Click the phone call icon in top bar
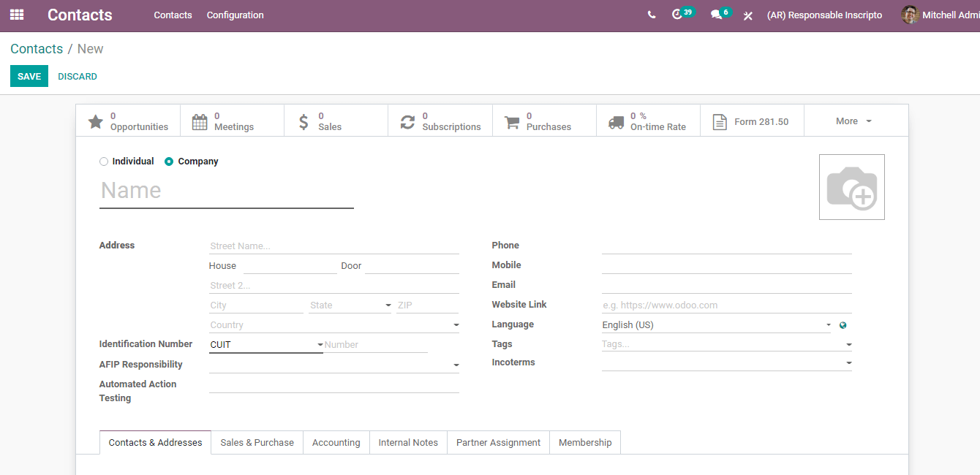 pyautogui.click(x=652, y=15)
